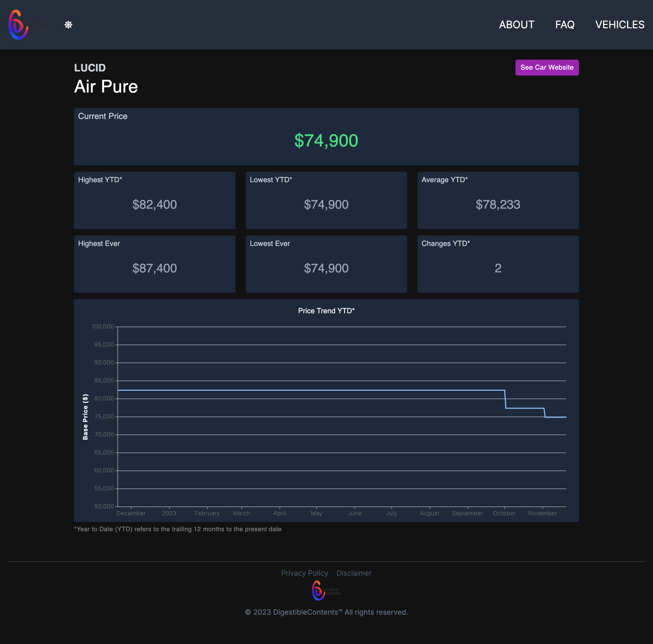Click the October label on chart axis
Image resolution: width=653 pixels, height=644 pixels.
(x=504, y=513)
